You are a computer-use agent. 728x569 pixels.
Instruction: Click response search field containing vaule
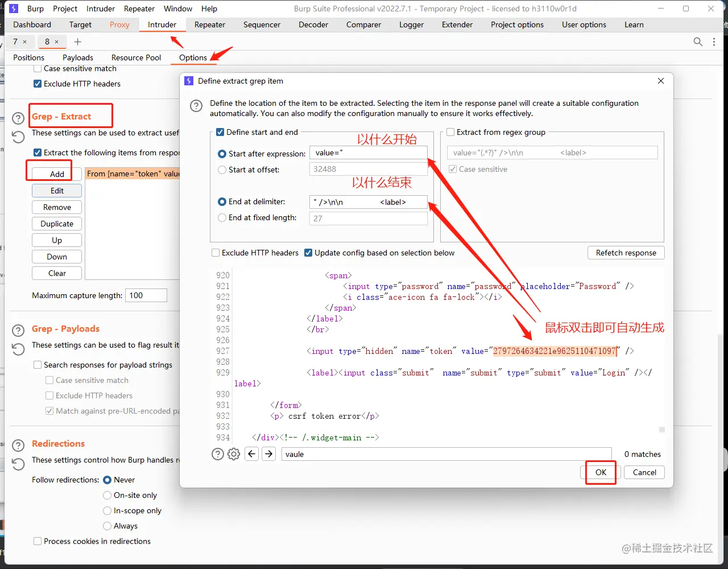tap(446, 454)
